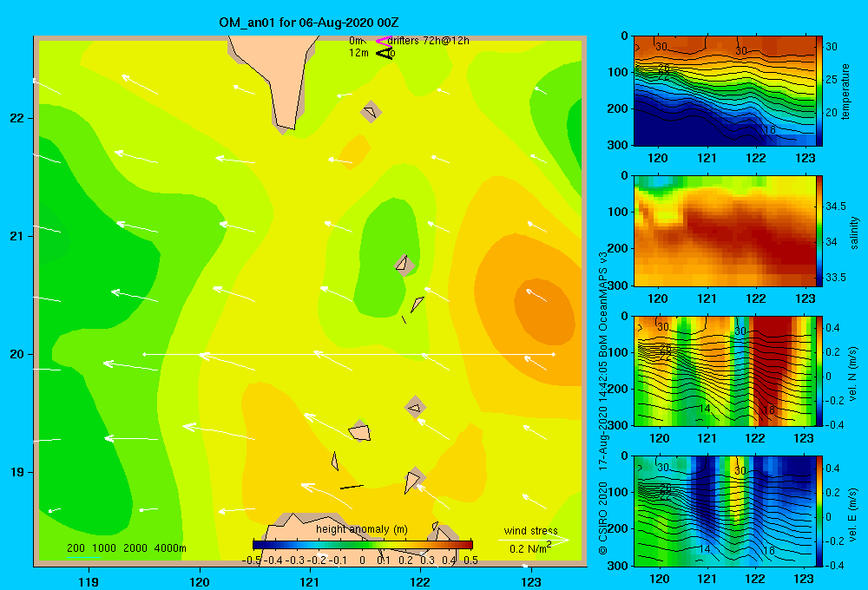Click the '12m' depth legend label
The image size is (868, 590).
click(x=358, y=53)
